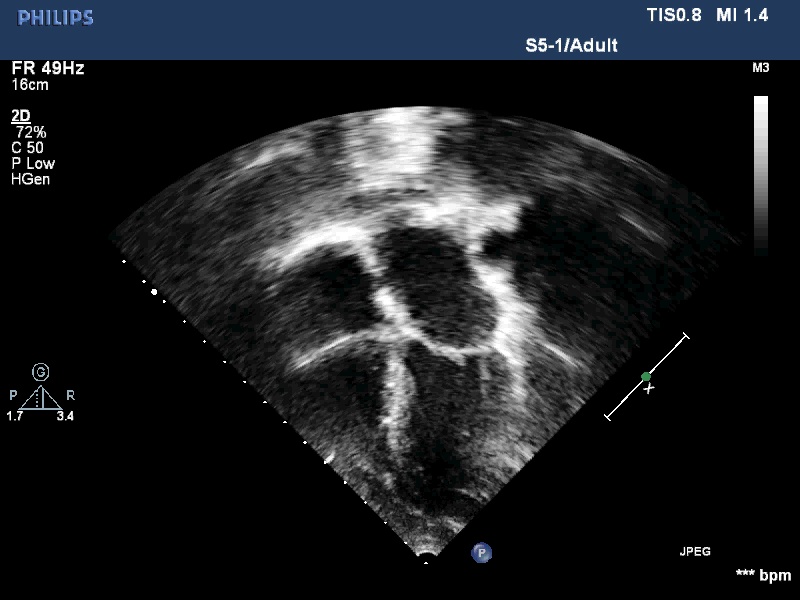
Task: Click the 16cm depth value
Action: tap(29, 85)
